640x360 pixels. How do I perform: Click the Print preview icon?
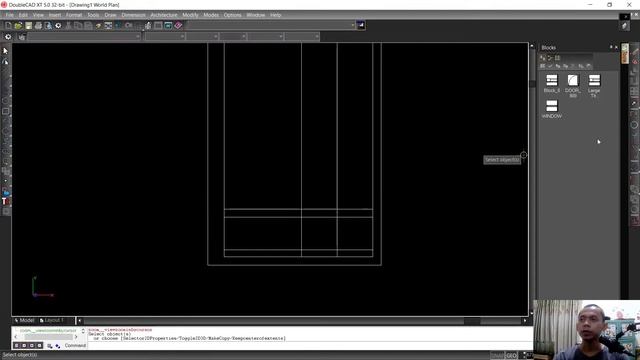(48, 25)
